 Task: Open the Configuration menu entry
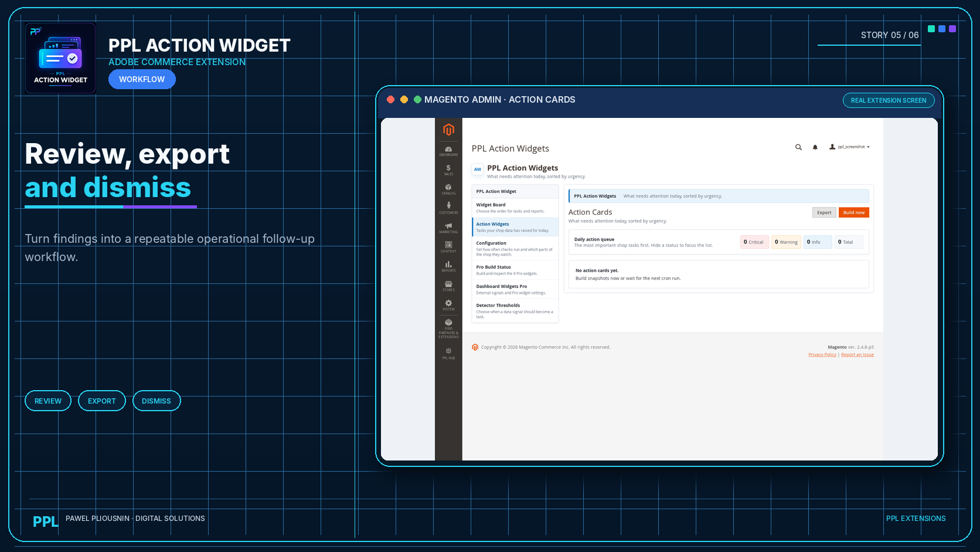tap(515, 249)
